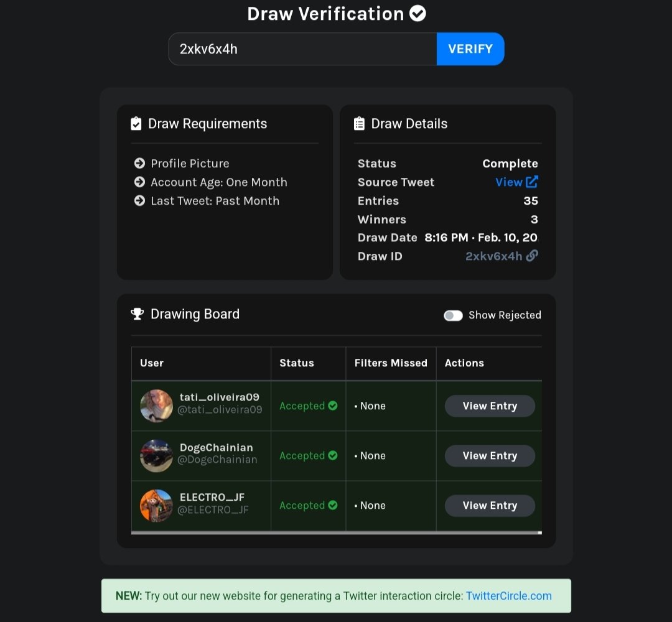
Task: Click the arrow icon beside Profile Picture
Action: (140, 163)
